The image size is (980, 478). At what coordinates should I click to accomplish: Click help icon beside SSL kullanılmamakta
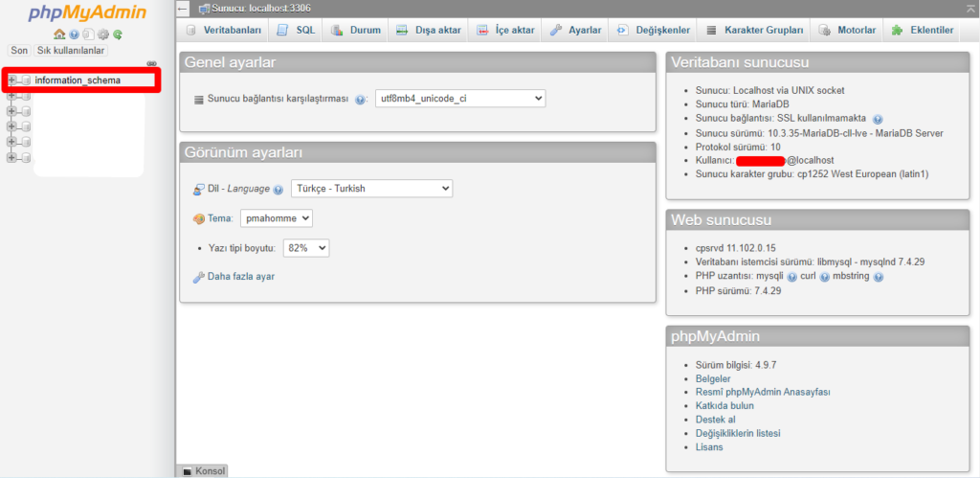[878, 119]
